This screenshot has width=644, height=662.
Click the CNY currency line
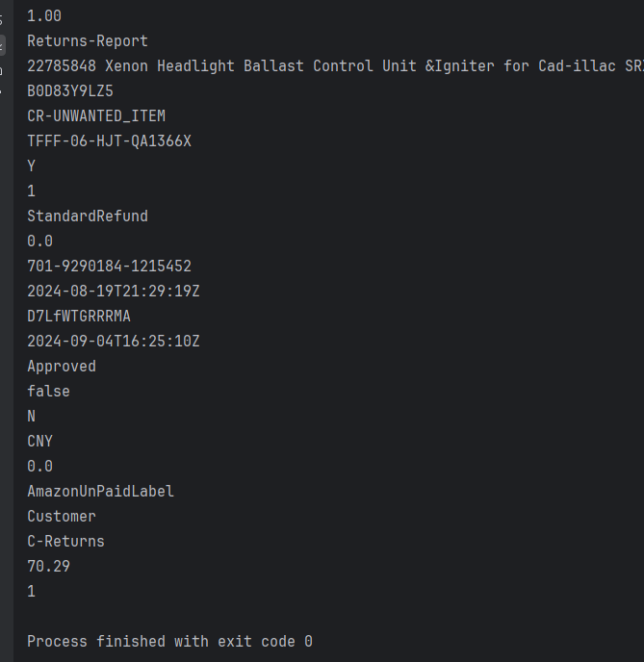point(40,442)
